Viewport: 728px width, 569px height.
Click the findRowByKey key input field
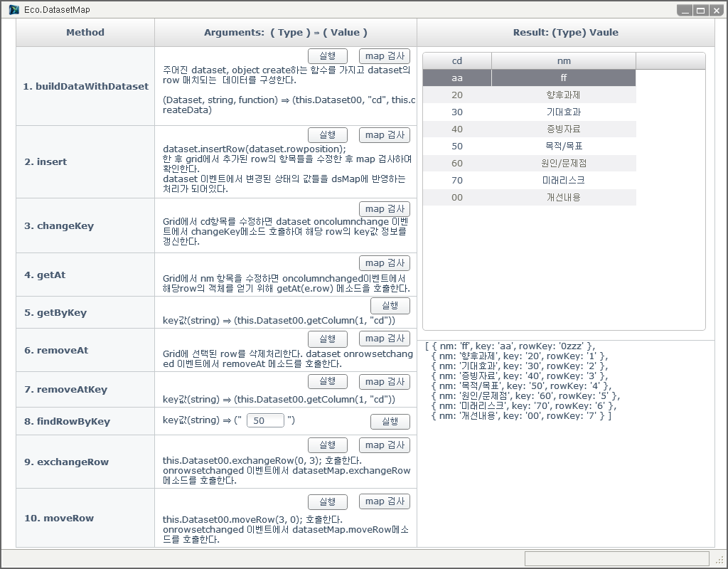[x=265, y=421]
